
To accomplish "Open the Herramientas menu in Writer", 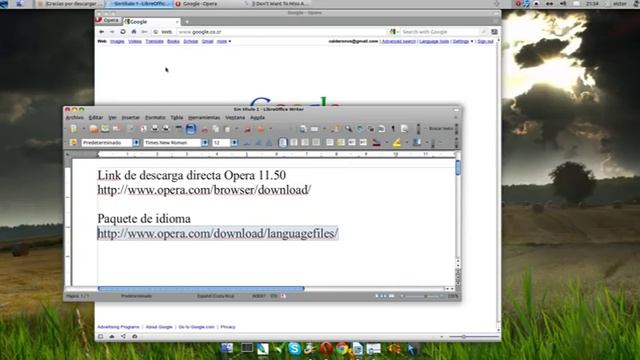I will [x=204, y=118].
